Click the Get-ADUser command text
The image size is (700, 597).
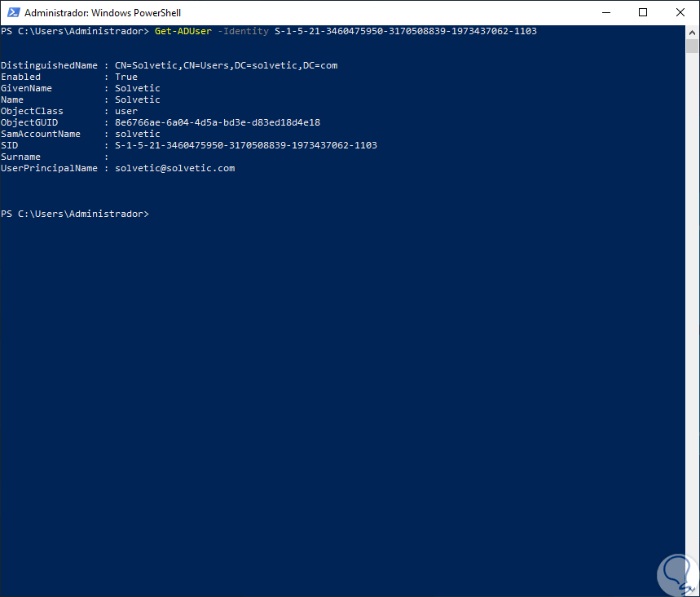tap(183, 31)
